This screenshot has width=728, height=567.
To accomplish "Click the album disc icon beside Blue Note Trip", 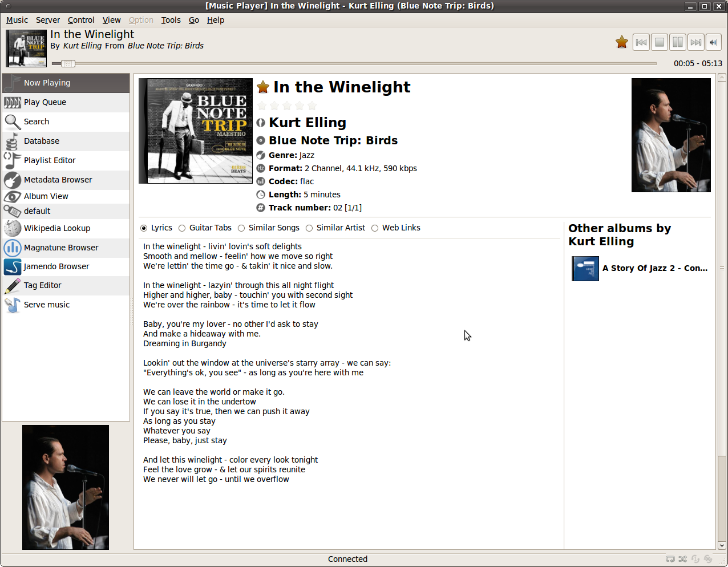I will click(x=261, y=140).
